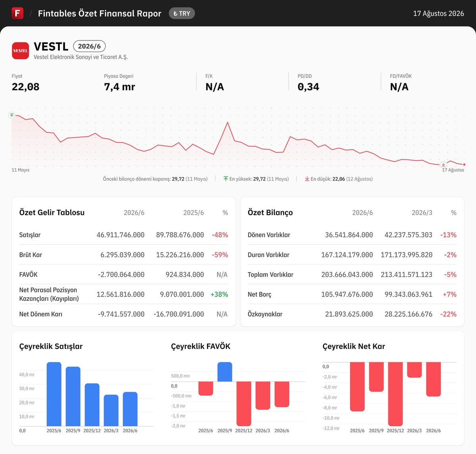
Task: Click the +38% change value
Action: (x=219, y=294)
